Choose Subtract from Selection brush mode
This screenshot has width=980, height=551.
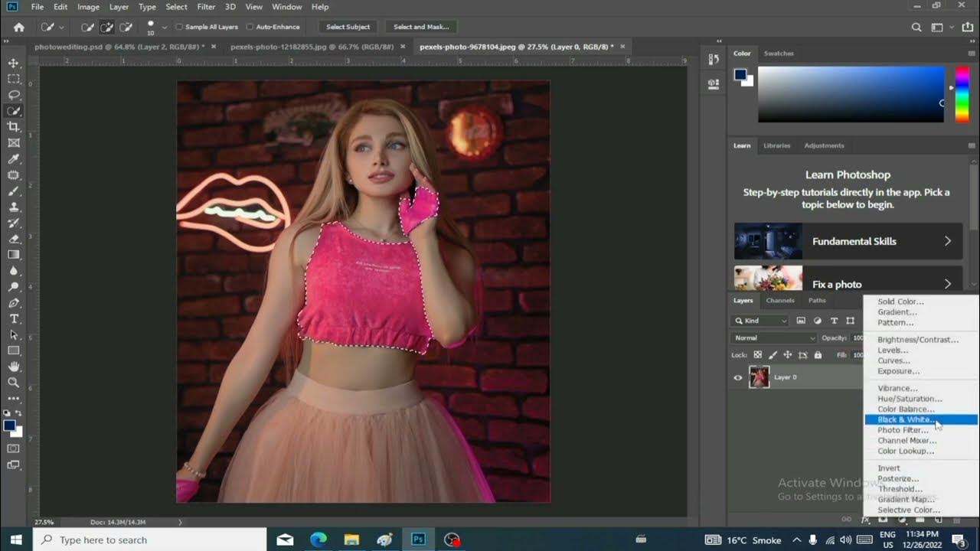pyautogui.click(x=126, y=27)
